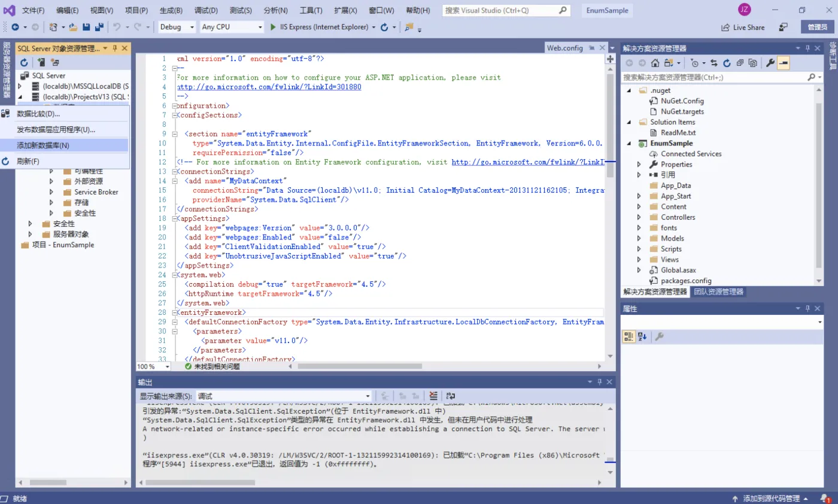Click the JZ account avatar
838x504 pixels.
tap(744, 10)
